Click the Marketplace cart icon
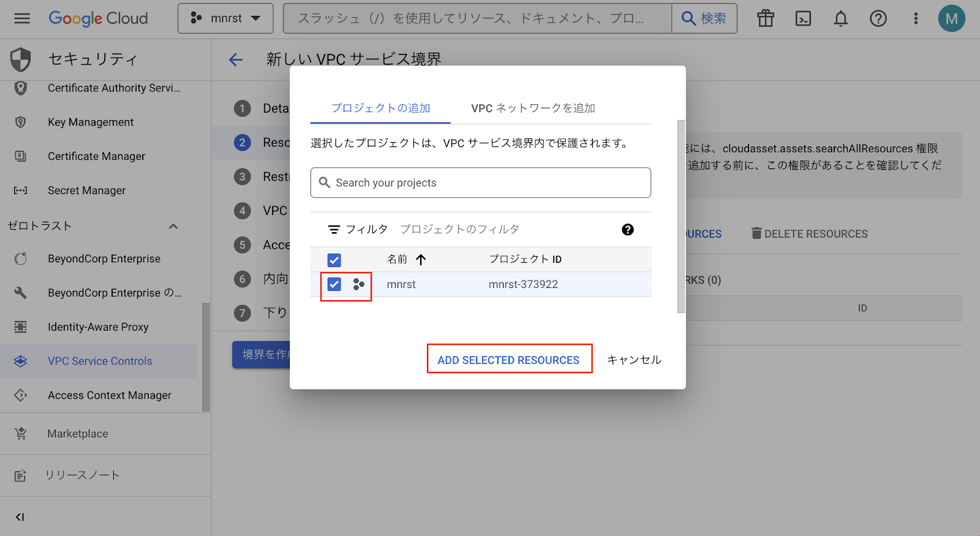 21,434
